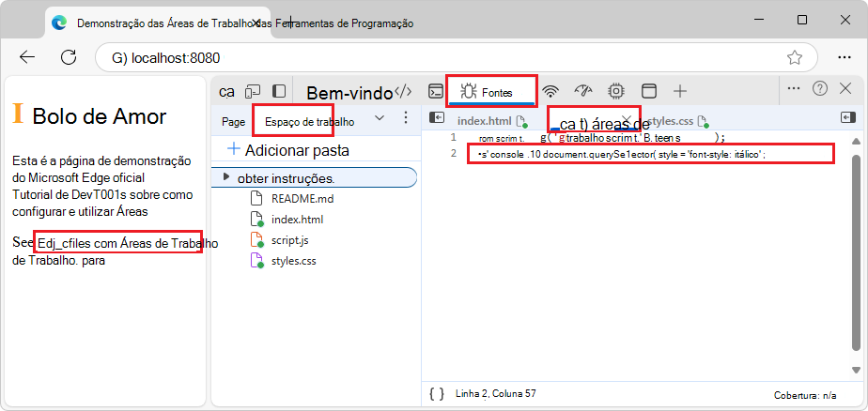
Task: Click the localhost:8080 address bar
Action: (457, 57)
